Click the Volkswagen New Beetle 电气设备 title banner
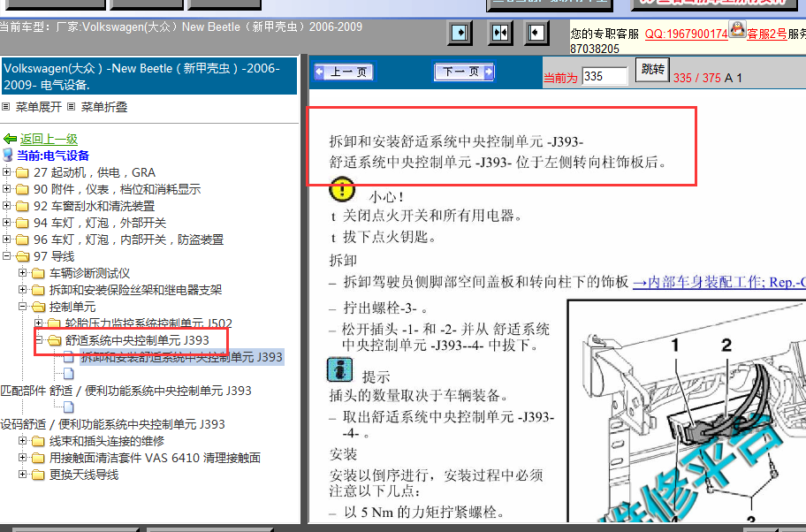The height and width of the screenshot is (532, 806). 149,76
